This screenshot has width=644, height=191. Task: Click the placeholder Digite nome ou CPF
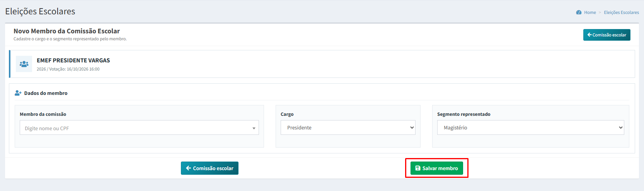click(x=47, y=128)
